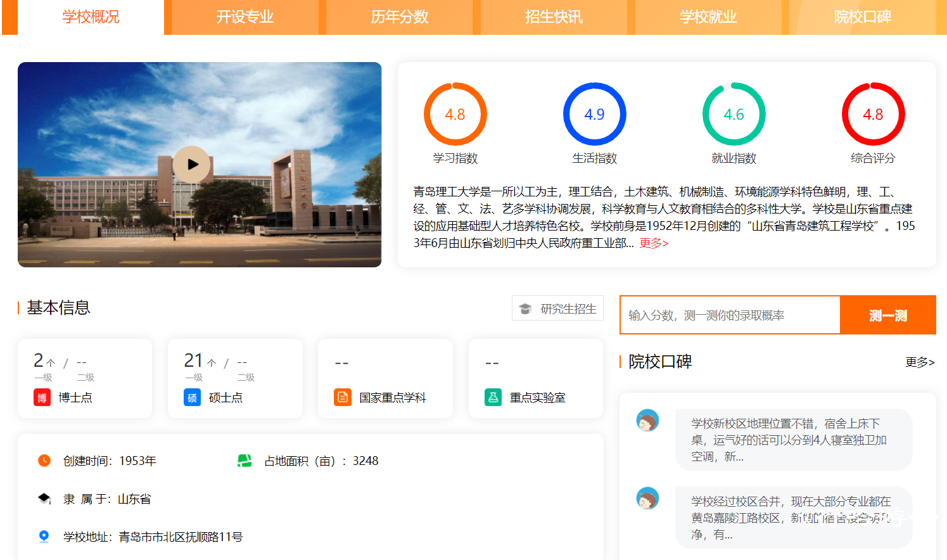
Task: Open the 历年分数 tab
Action: point(400,17)
